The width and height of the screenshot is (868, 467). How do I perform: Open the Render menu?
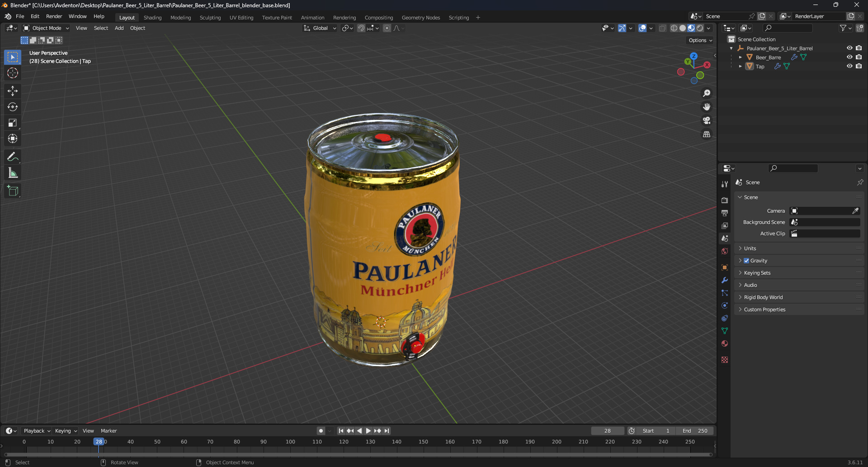(x=54, y=16)
